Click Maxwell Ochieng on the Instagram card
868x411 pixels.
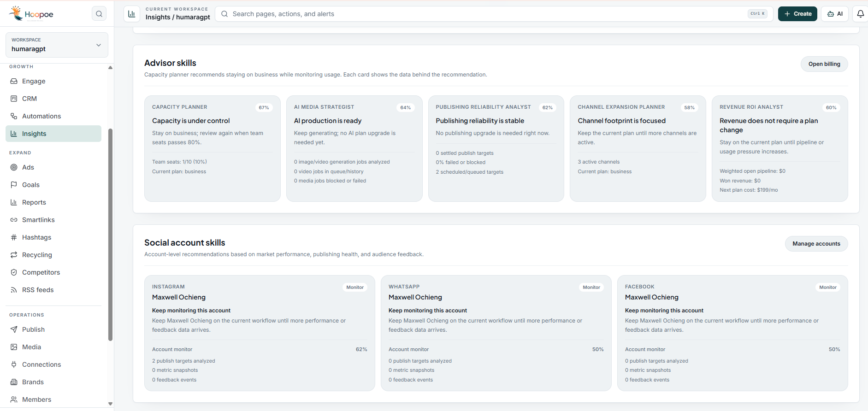click(179, 297)
